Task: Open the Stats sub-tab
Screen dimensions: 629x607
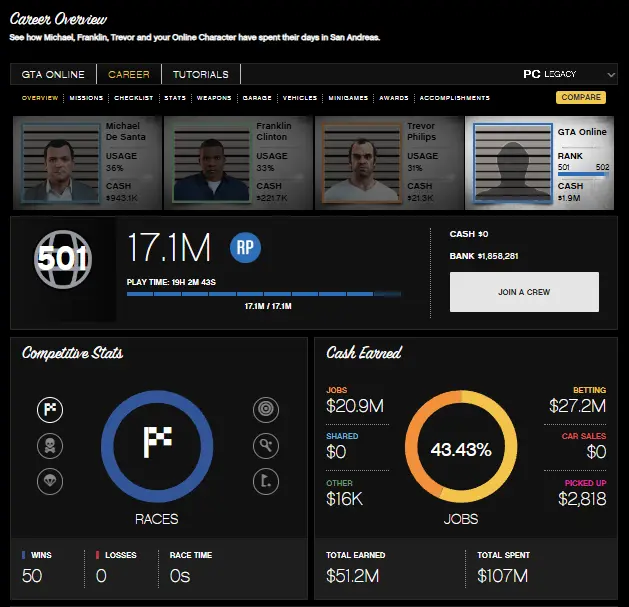Action: 175,98
